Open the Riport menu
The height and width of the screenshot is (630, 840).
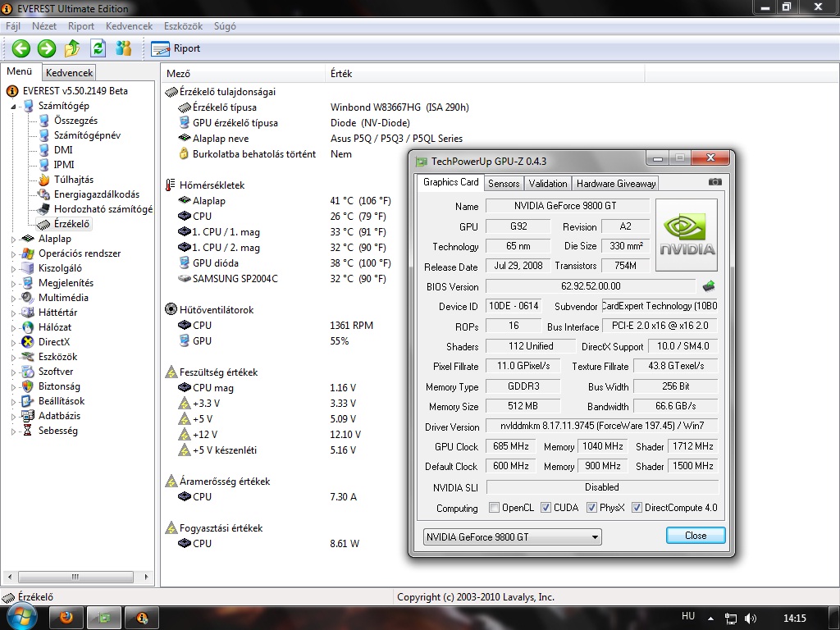pyautogui.click(x=81, y=26)
